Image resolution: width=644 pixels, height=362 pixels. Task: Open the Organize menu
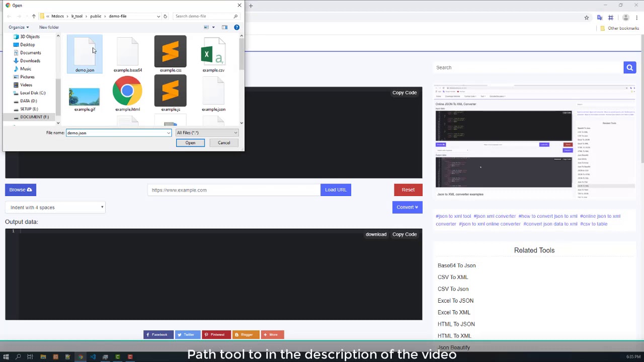[19, 27]
